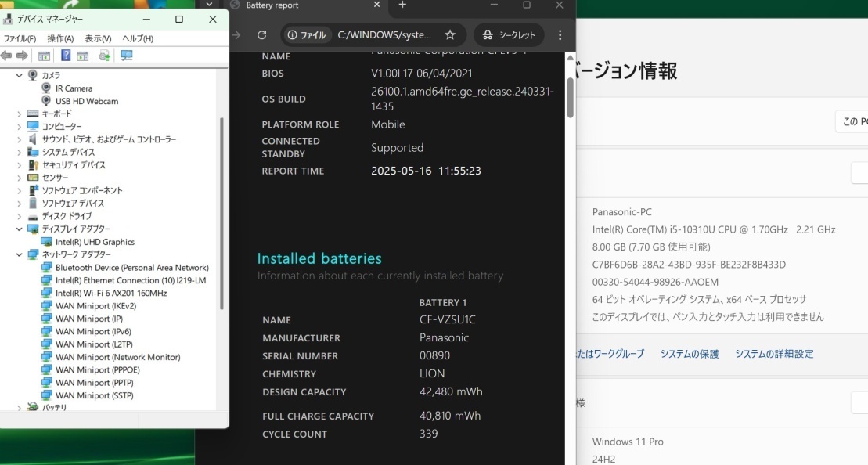This screenshot has height=465, width=868.
Task: Click the セキュリティ デバイス category icon
Action: tap(33, 165)
